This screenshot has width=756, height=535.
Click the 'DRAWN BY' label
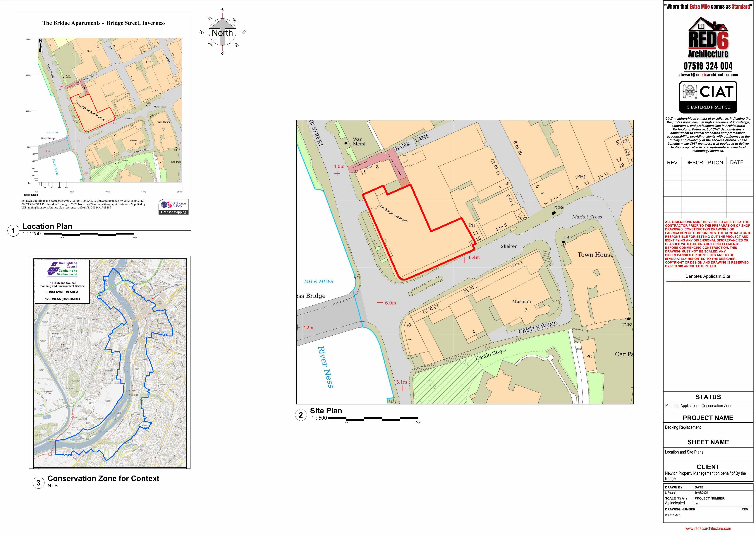(x=674, y=487)
